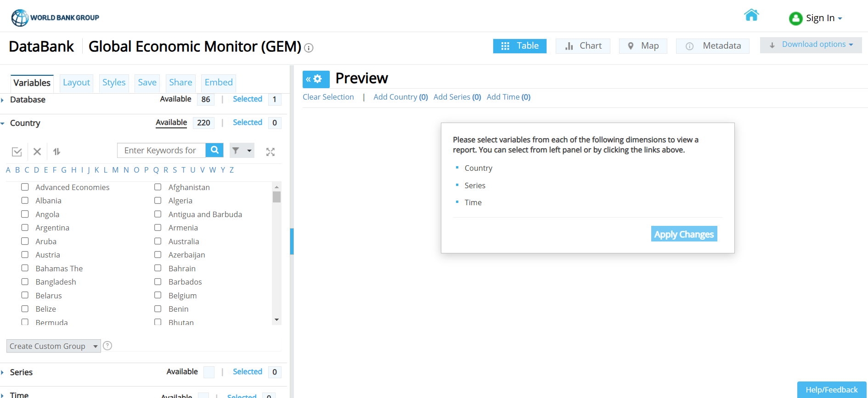Select the Australia checkbox
This screenshot has height=398, width=868.
point(158,241)
